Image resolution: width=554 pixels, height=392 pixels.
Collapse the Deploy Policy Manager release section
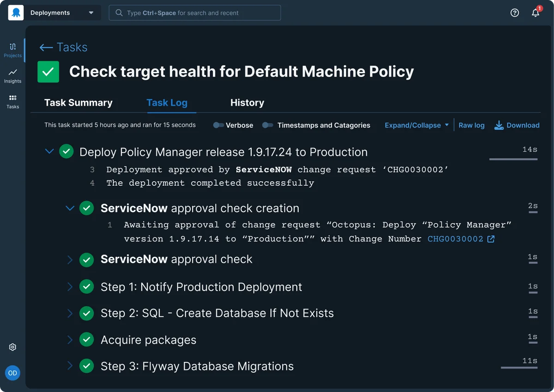(49, 151)
